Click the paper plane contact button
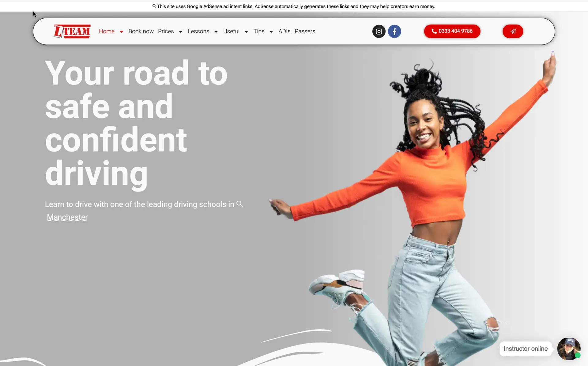588x366 pixels. point(513,31)
